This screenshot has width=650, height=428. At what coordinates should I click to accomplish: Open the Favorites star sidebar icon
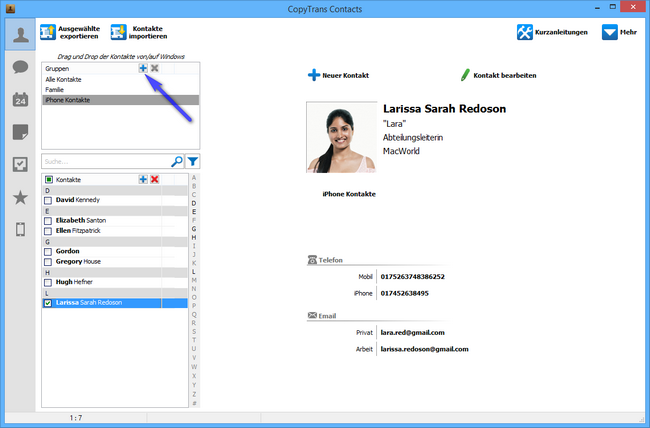(x=19, y=197)
